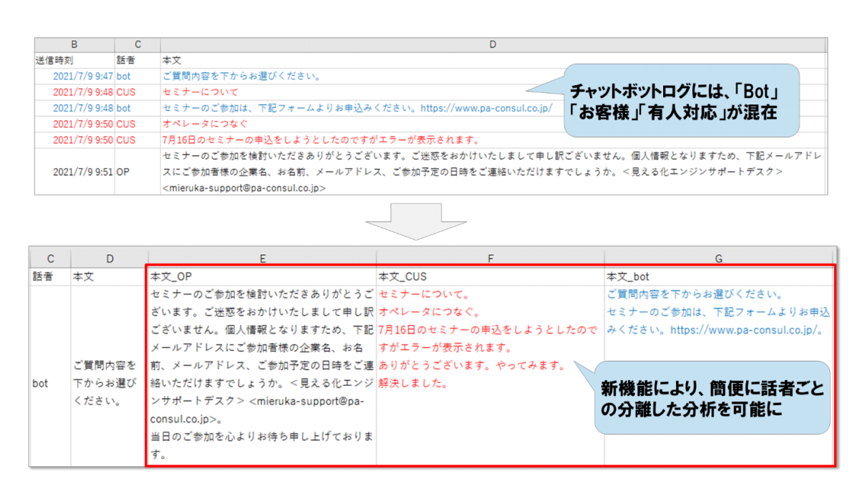Click the 送信時刻 header cell
Screen dimensions: 865x504
pos(54,60)
